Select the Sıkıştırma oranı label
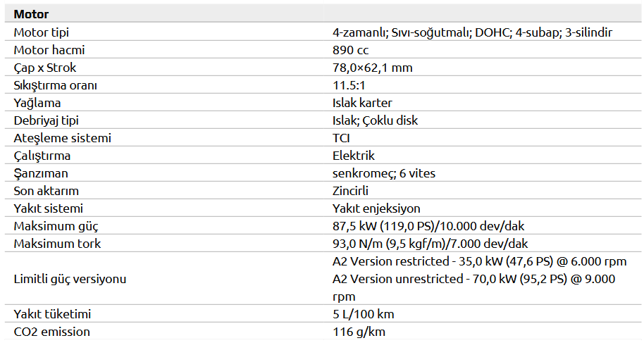This screenshot has height=350, width=644. pos(56,85)
